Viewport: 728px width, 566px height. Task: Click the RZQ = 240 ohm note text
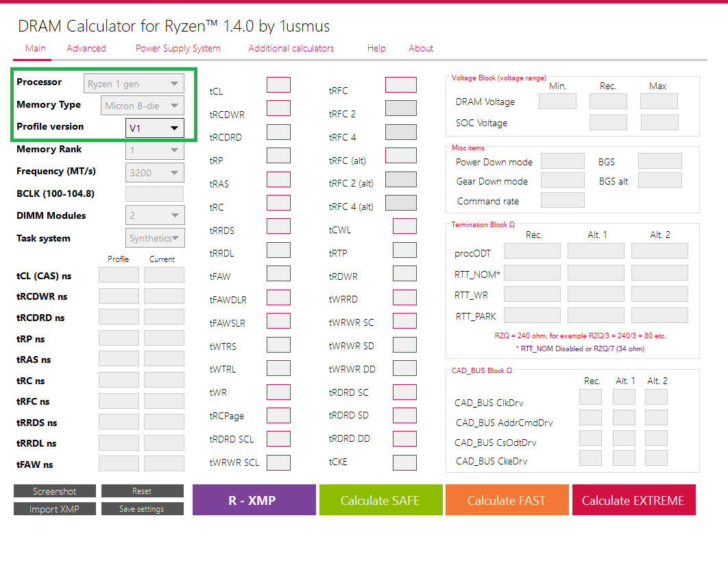(x=581, y=335)
